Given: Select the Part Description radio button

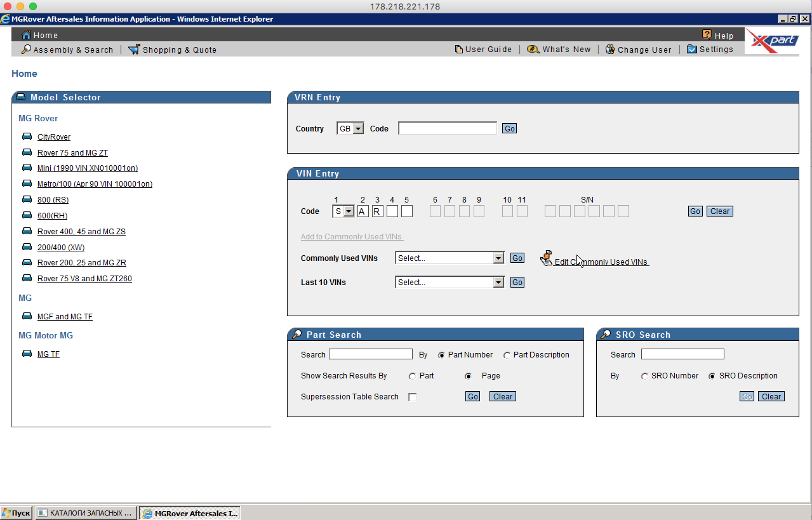Looking at the screenshot, I should 507,356.
